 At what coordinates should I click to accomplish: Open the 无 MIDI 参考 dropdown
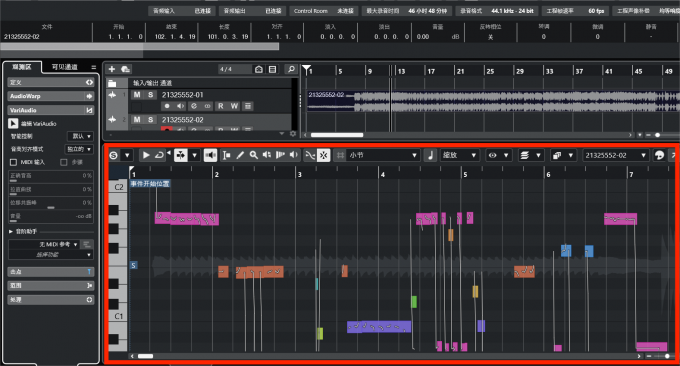click(x=44, y=245)
